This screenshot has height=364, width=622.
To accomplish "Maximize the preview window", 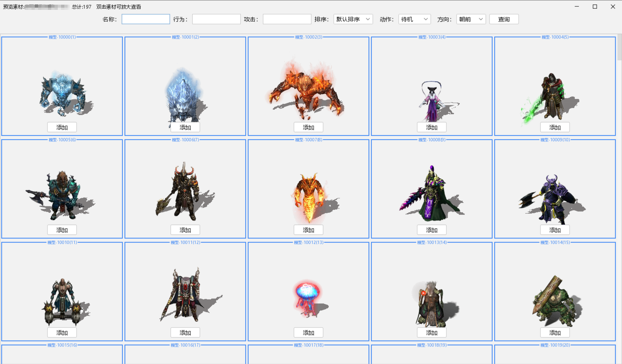I will (595, 7).
